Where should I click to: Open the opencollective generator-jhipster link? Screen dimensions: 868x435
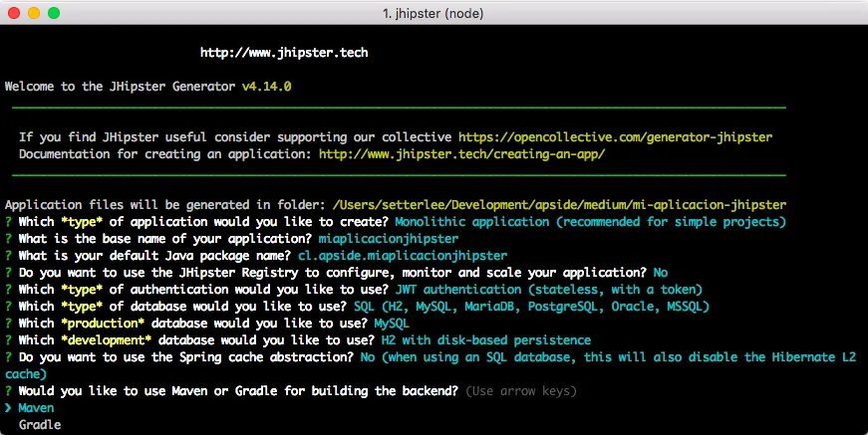[x=615, y=137]
